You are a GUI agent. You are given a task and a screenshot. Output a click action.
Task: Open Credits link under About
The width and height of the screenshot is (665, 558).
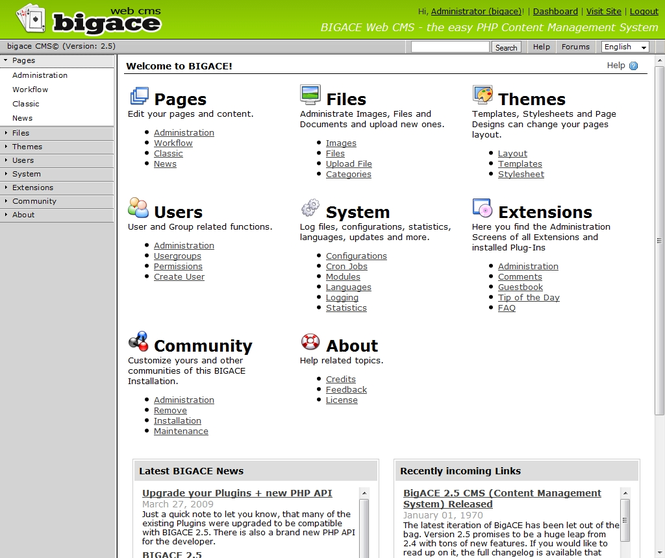coord(341,379)
